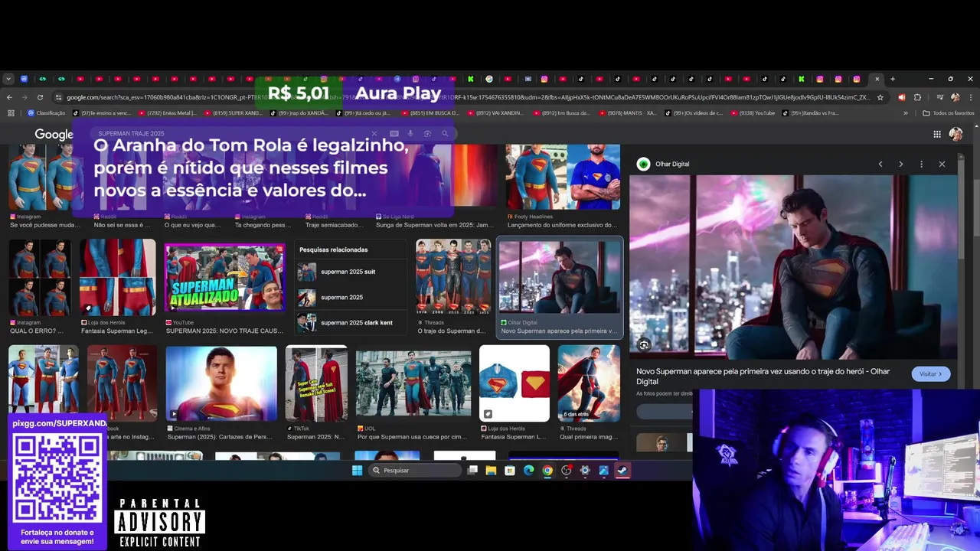980x551 pixels.
Task: Click the Visitar button
Action: coord(931,373)
